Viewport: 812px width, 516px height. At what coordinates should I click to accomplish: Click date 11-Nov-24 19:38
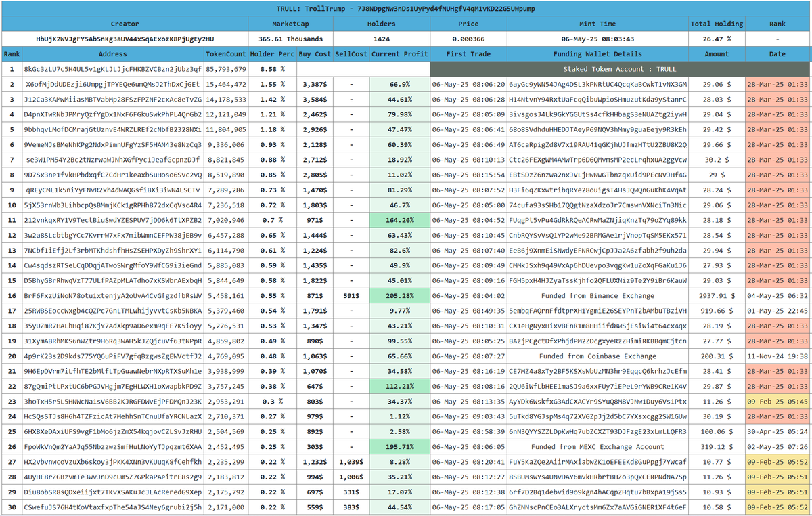pyautogui.click(x=777, y=356)
